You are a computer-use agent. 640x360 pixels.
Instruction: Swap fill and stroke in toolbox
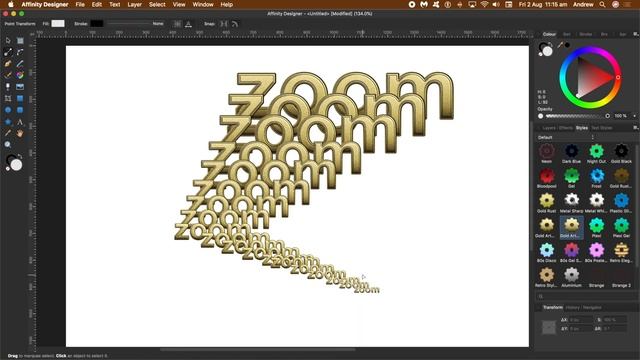pos(20,156)
